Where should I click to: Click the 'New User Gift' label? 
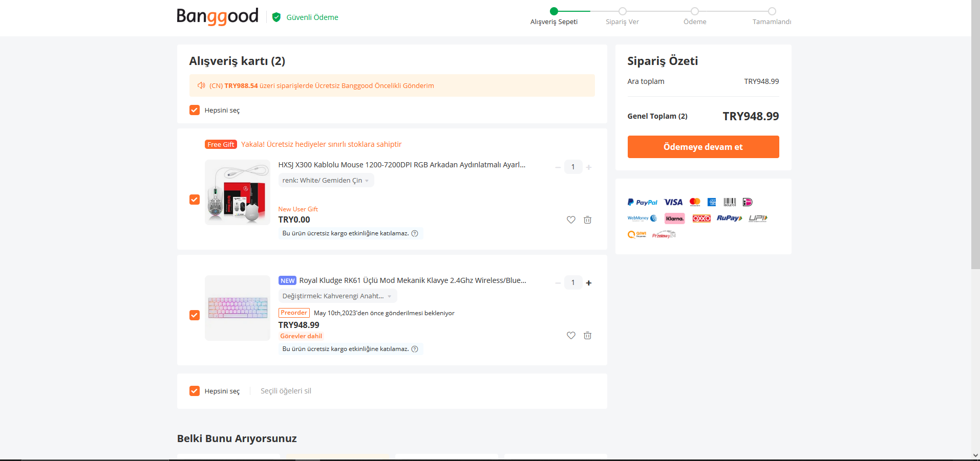click(x=298, y=209)
